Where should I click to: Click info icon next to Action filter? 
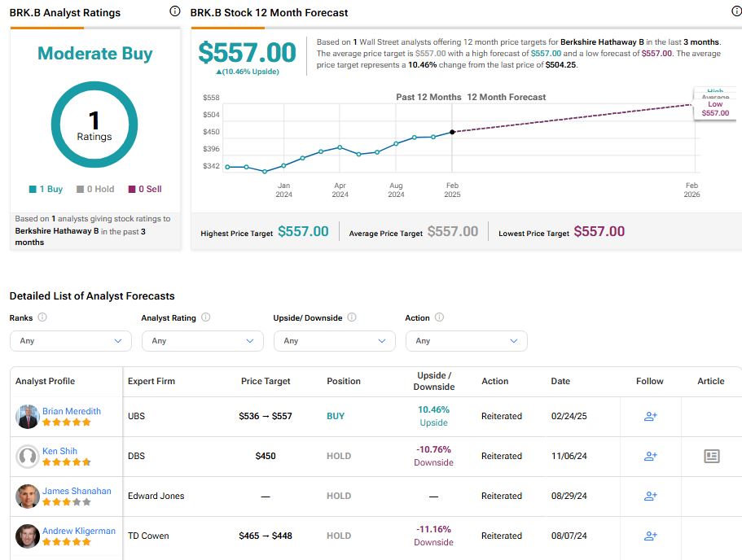pyautogui.click(x=439, y=317)
